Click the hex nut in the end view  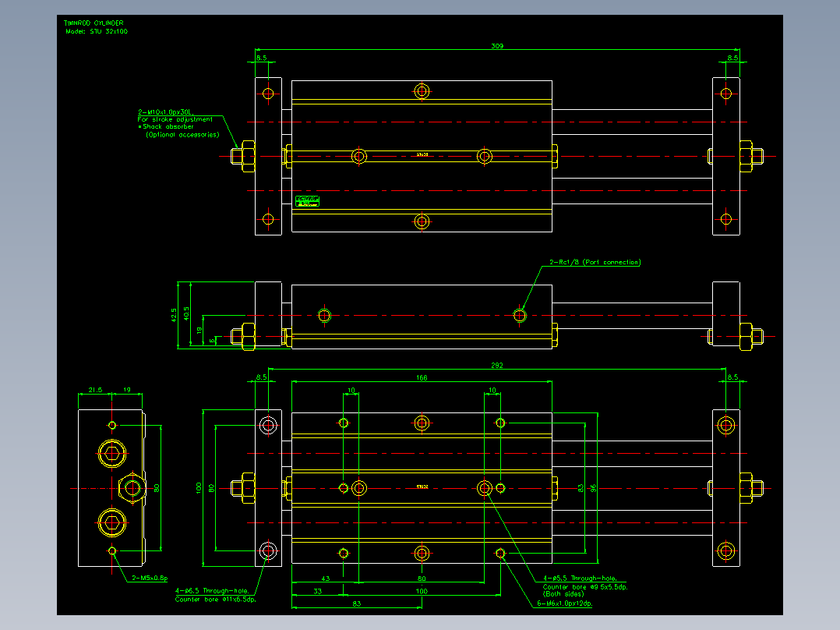pyautogui.click(x=132, y=488)
